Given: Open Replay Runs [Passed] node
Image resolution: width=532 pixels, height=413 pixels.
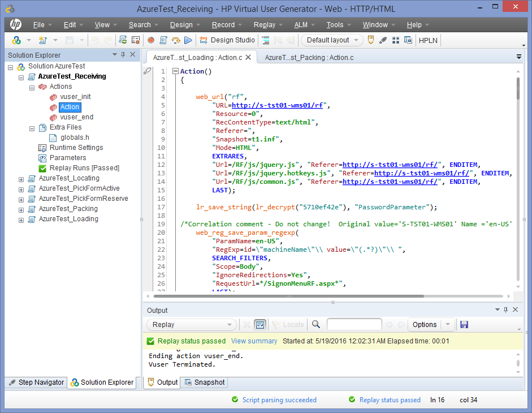Looking at the screenshot, I should (x=84, y=168).
